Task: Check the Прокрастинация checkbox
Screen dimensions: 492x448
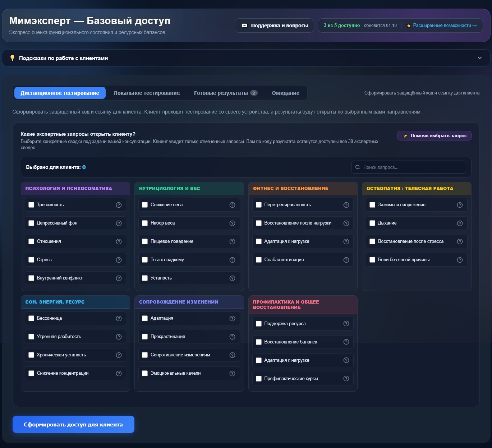Action: tap(145, 337)
